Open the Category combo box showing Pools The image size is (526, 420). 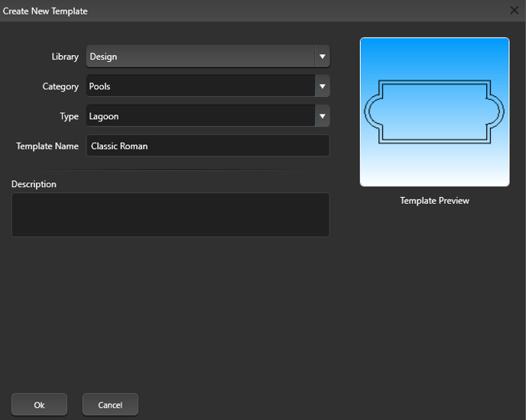pyautogui.click(x=208, y=86)
